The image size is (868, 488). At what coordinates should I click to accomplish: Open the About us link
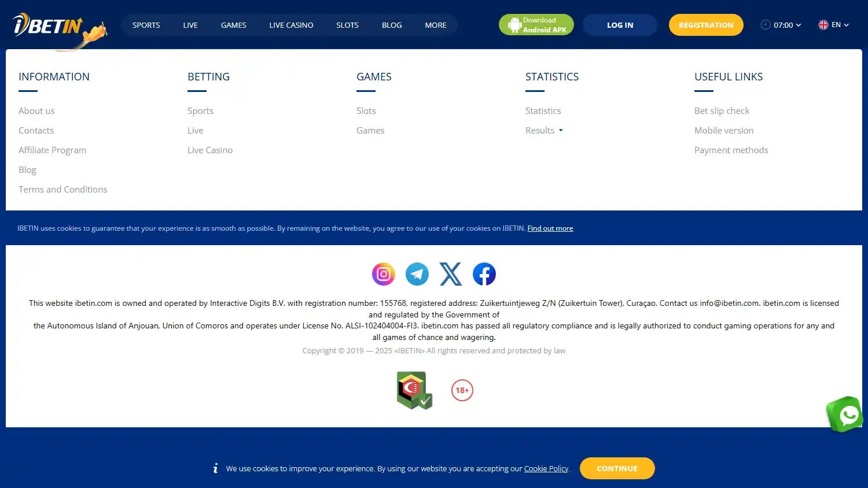(x=36, y=111)
